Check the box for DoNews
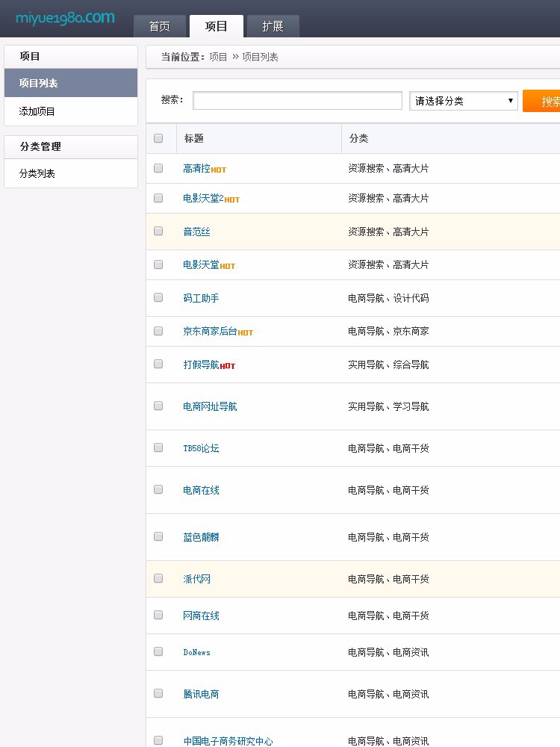Image resolution: width=560 pixels, height=747 pixels. (158, 651)
